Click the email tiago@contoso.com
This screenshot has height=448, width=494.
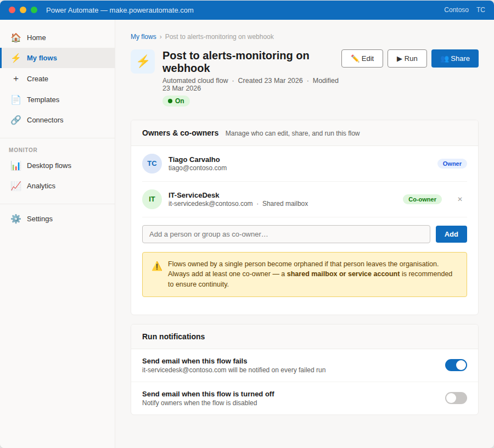click(x=198, y=168)
